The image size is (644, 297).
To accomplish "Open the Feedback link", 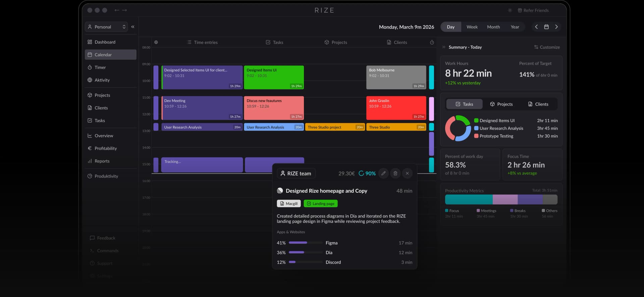I will click(102, 238).
